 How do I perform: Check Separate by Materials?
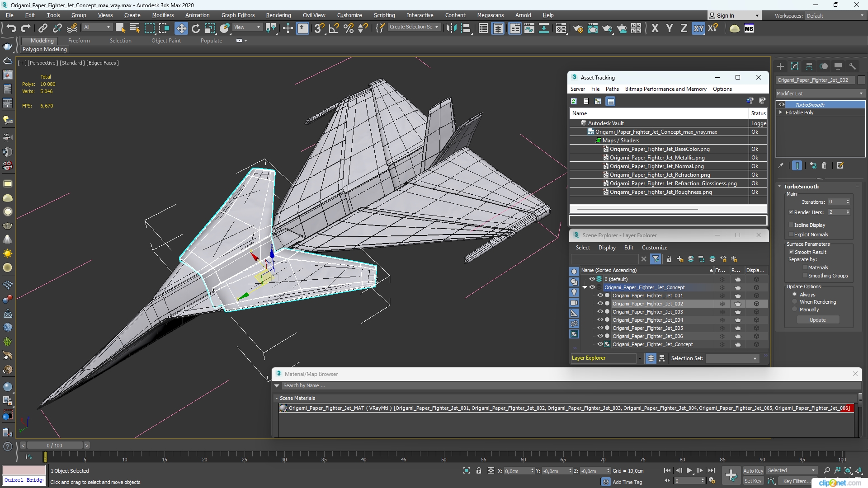tap(805, 267)
